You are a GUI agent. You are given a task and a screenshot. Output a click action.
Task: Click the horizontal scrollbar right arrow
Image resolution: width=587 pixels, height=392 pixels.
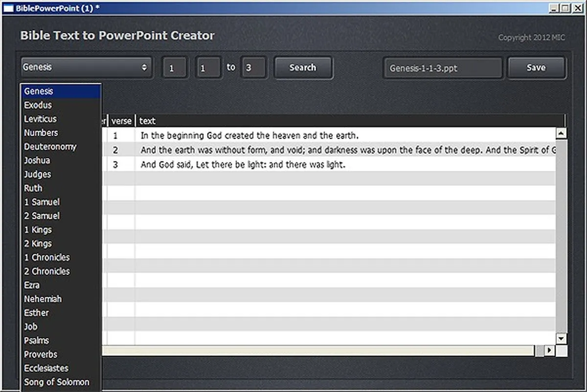[x=549, y=350]
